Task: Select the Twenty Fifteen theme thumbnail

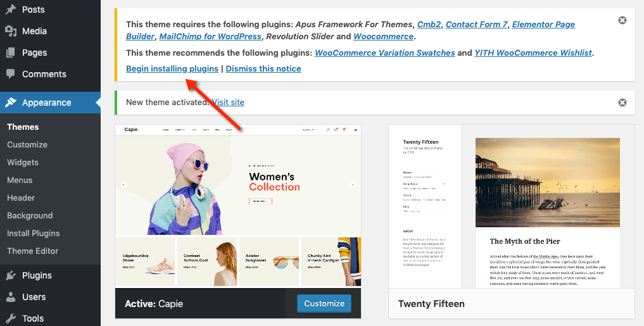Action: tap(512, 207)
